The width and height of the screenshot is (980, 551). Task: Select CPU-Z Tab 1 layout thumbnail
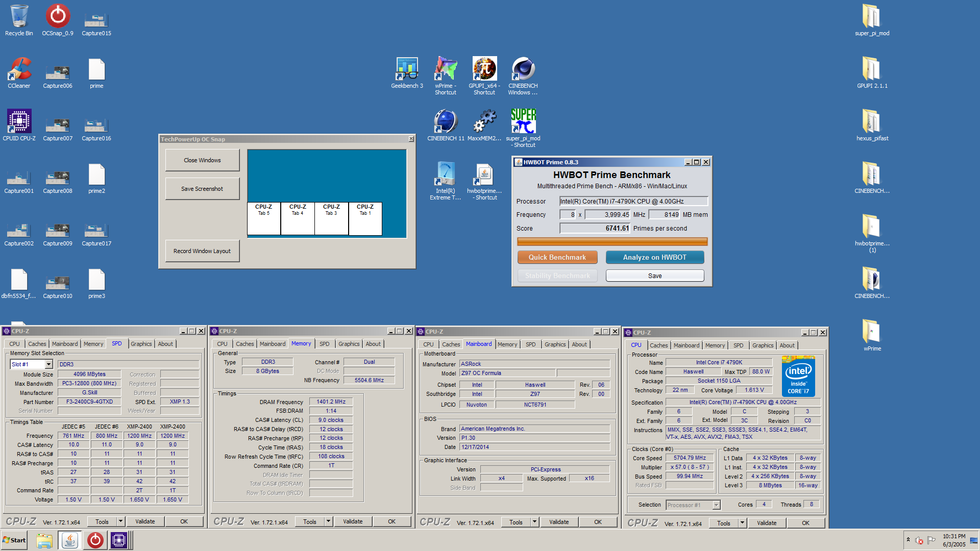(365, 219)
